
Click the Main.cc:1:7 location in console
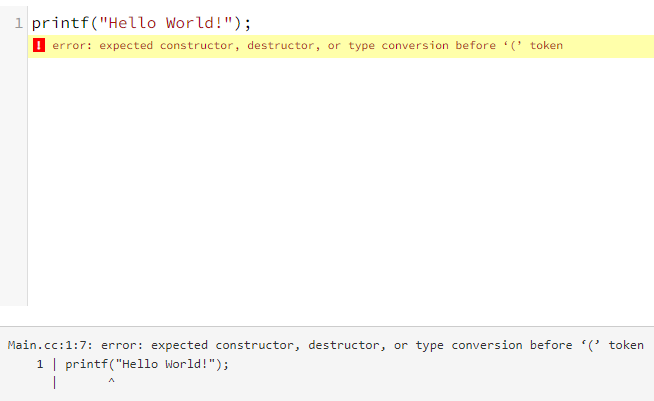pyautogui.click(x=50, y=346)
